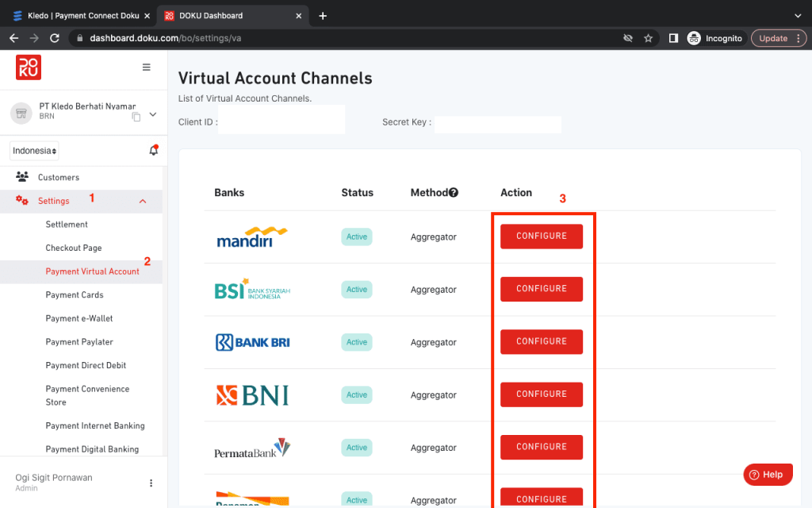Open Settlement settings
The width and height of the screenshot is (812, 508).
coord(67,225)
